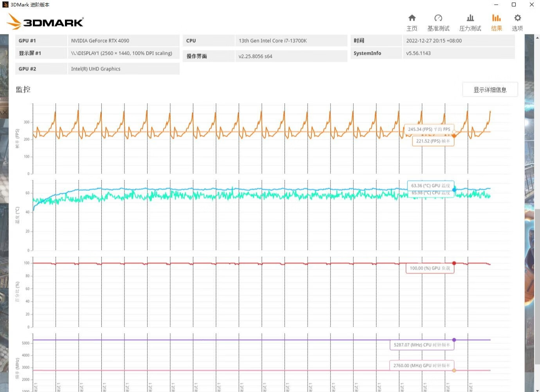
Task: Open the 结果 results chart icon
Action: (x=497, y=18)
